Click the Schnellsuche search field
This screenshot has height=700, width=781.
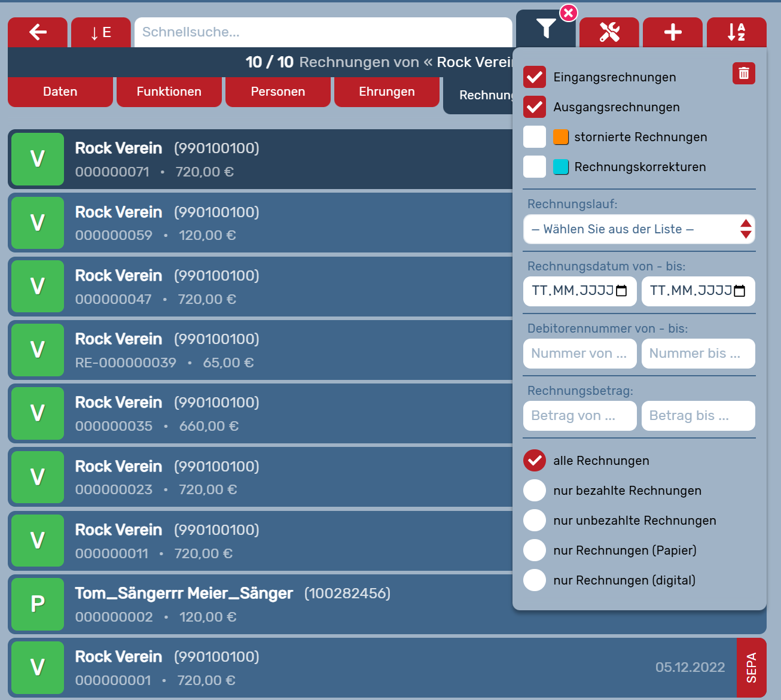tap(323, 32)
